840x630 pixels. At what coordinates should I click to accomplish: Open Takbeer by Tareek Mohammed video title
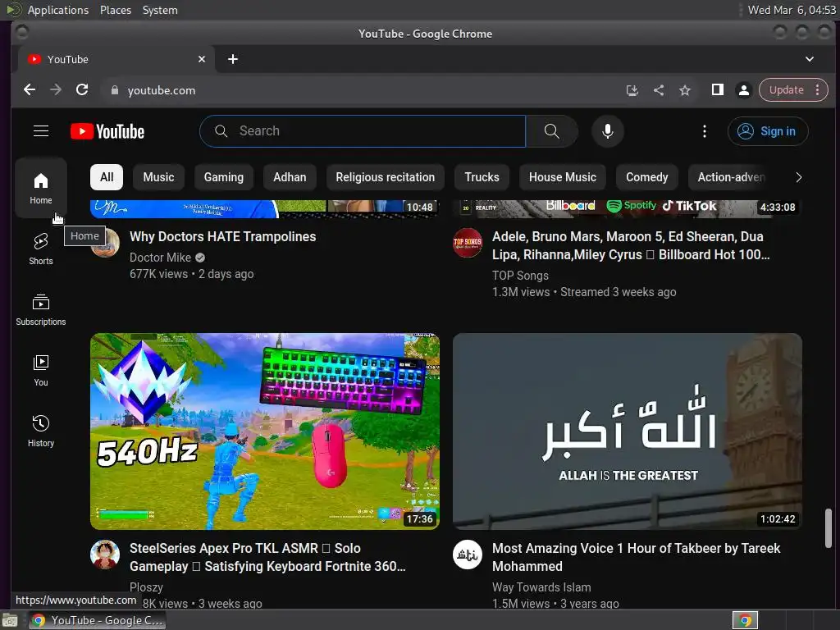(636, 558)
